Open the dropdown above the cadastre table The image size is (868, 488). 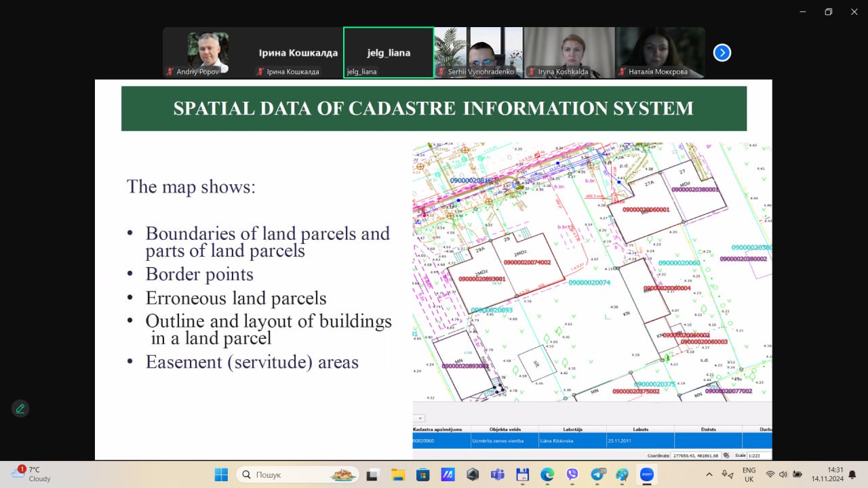(419, 418)
